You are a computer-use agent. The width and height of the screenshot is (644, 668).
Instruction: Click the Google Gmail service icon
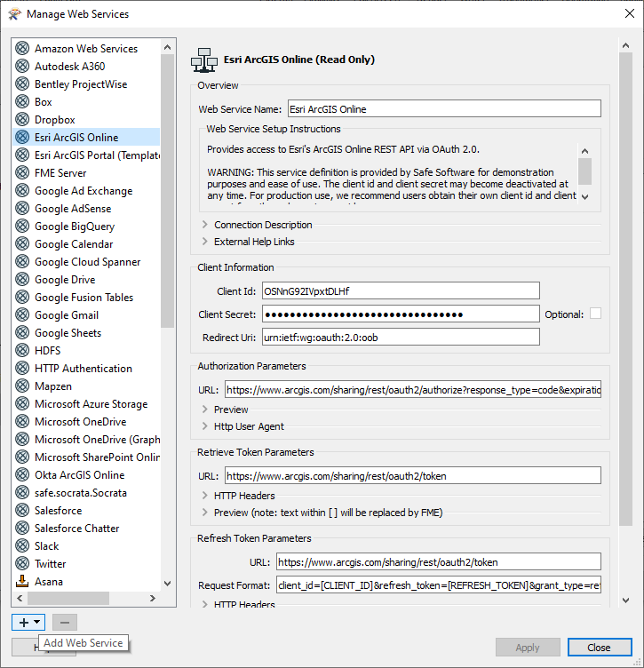point(22,314)
